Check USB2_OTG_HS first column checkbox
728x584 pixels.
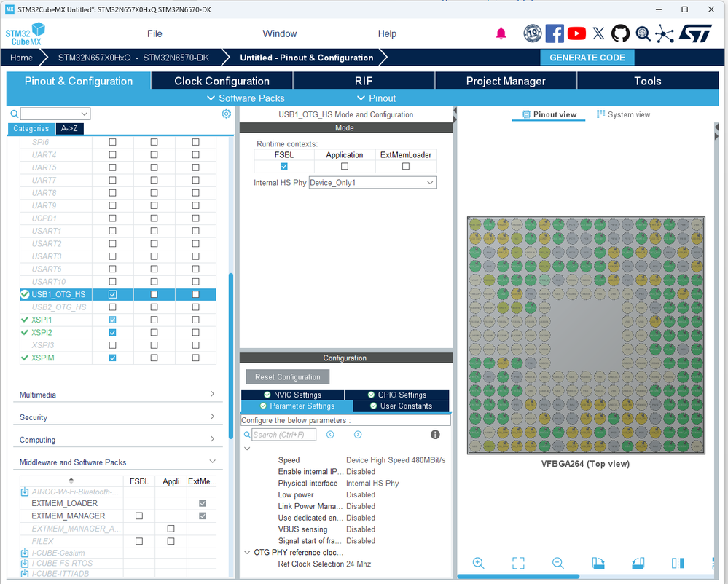[x=112, y=307]
